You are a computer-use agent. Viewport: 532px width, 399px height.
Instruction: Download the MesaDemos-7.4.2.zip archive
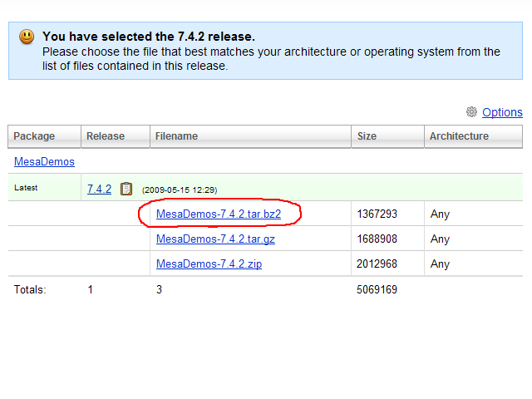(x=208, y=264)
